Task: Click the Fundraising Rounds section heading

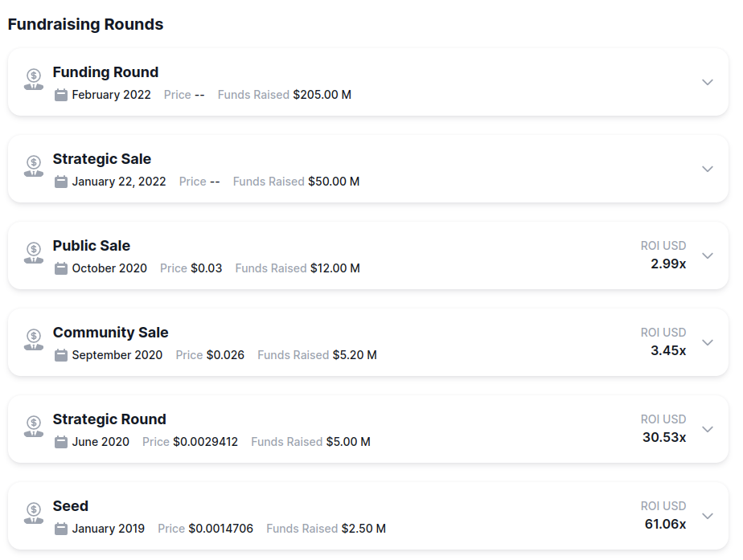Action: tap(85, 24)
